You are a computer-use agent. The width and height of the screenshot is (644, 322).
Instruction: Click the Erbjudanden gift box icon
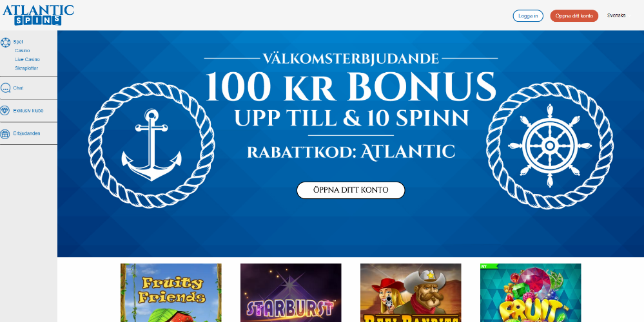pyautogui.click(x=5, y=134)
